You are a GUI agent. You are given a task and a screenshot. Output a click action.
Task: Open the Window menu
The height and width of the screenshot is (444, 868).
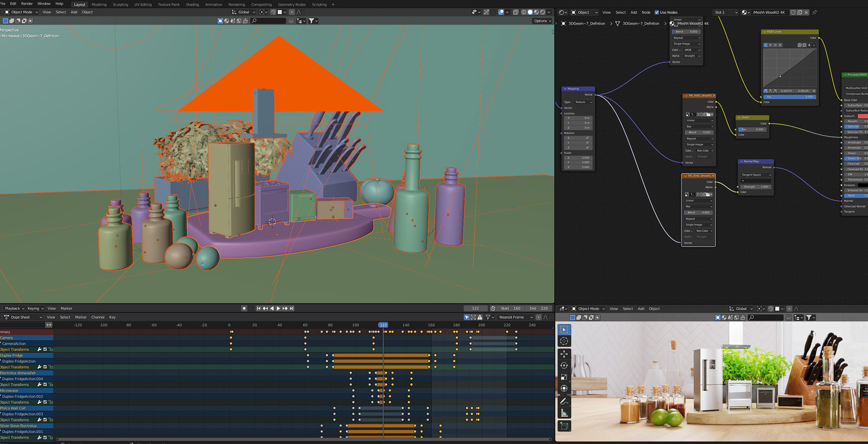pos(44,4)
